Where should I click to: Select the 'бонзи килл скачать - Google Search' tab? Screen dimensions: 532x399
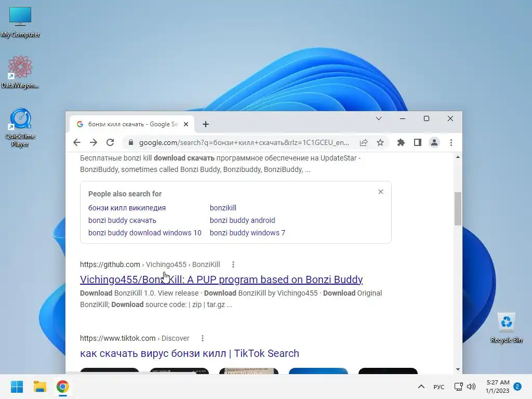131,124
